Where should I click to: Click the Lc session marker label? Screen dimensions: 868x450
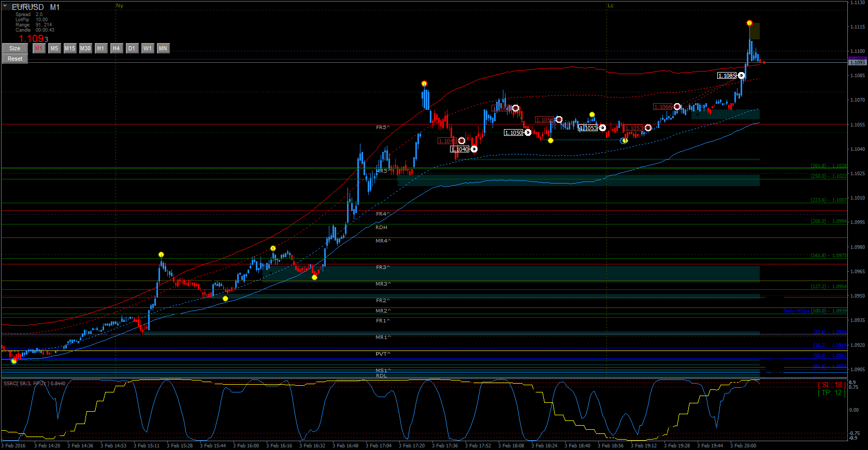click(611, 6)
